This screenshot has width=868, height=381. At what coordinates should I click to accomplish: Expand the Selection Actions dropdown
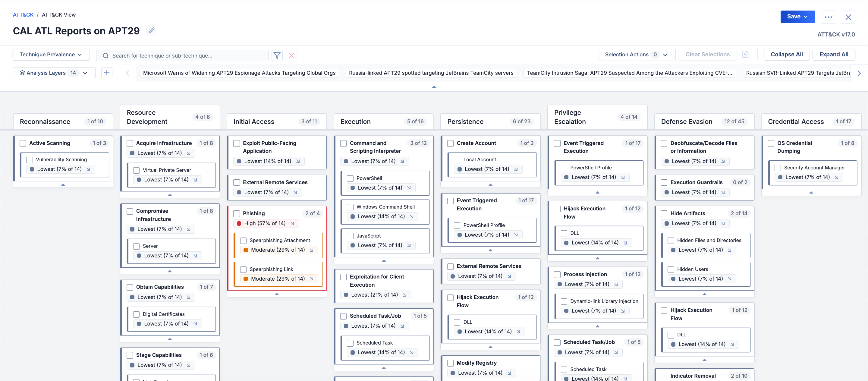coord(636,55)
